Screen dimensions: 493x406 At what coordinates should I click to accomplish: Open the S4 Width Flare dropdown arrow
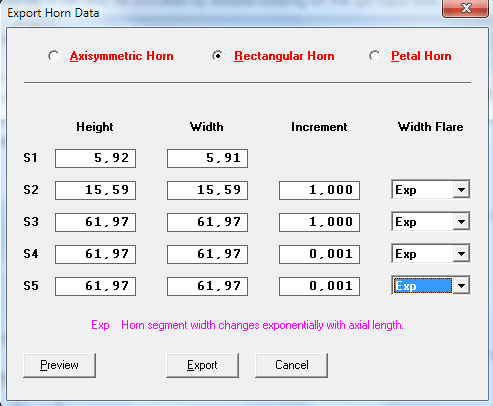tap(461, 254)
